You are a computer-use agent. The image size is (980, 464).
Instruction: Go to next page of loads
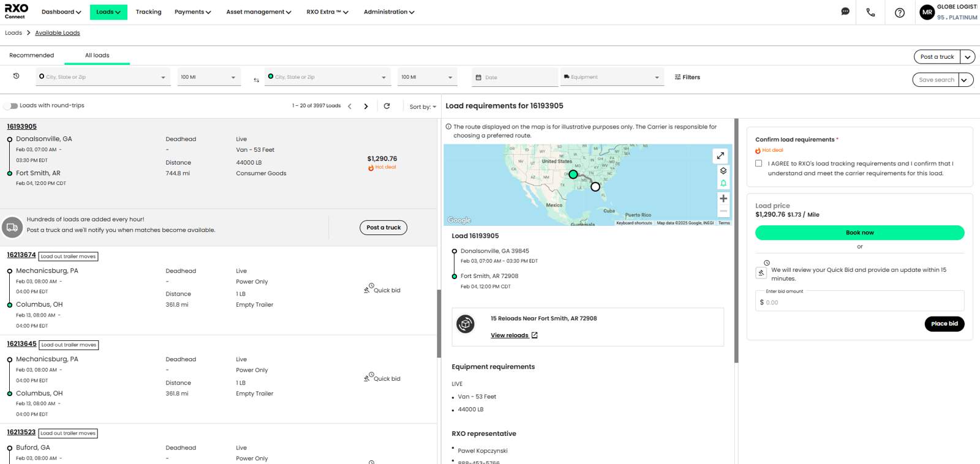366,106
